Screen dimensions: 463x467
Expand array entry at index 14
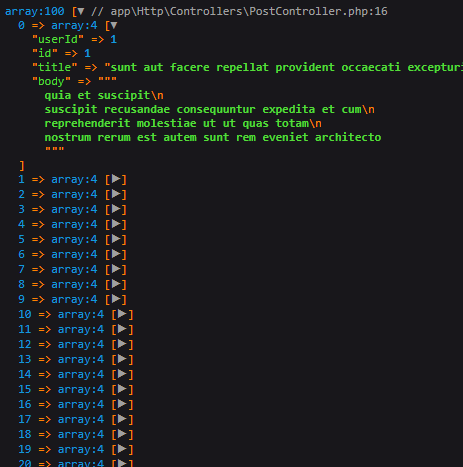[123, 374]
